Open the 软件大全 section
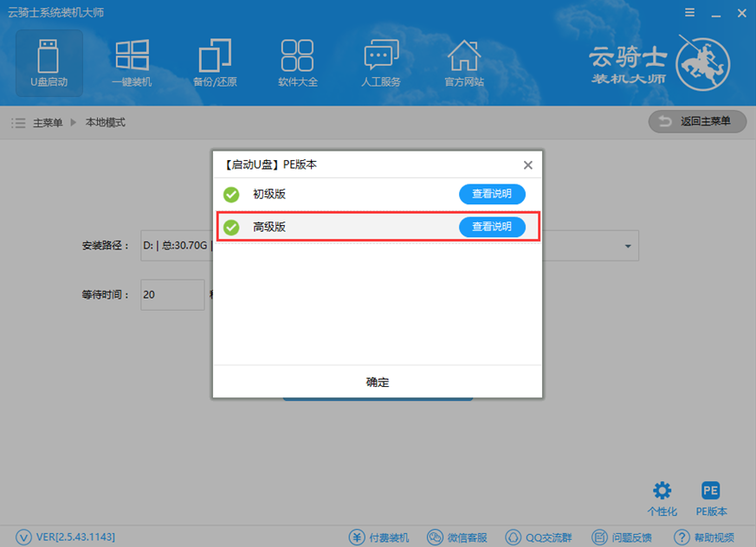 pyautogui.click(x=298, y=63)
